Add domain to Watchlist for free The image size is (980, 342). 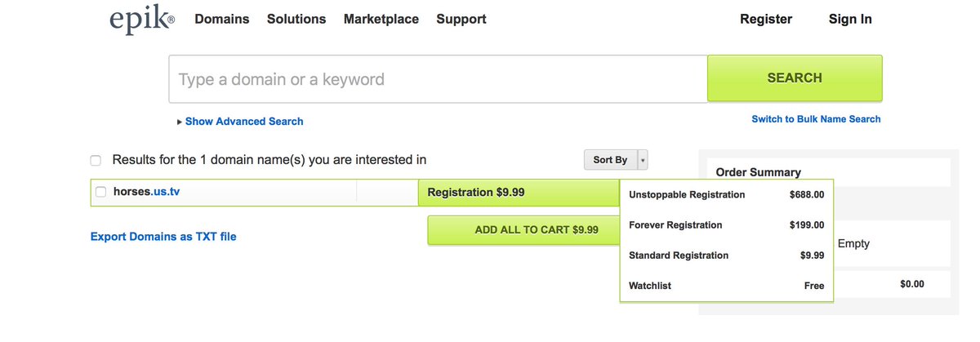(726, 286)
